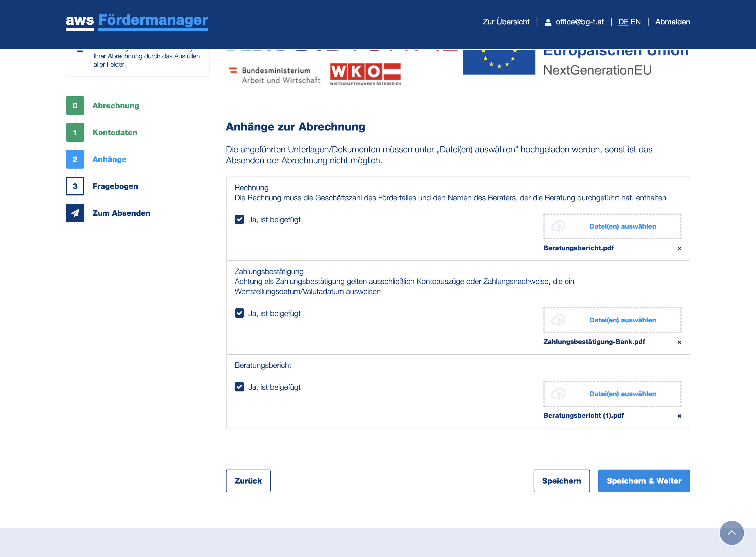The height and width of the screenshot is (557, 756).
Task: Click the Zum Absenden paper plane icon
Action: pos(75,213)
